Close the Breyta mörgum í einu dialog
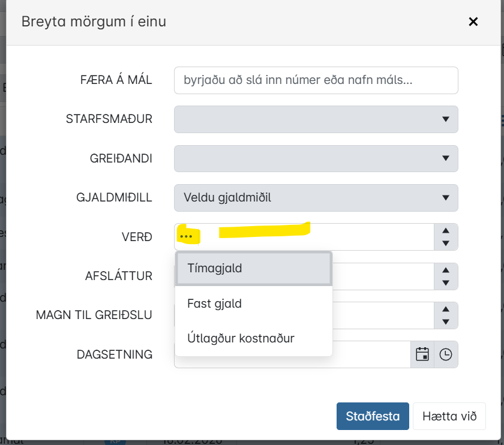Image resolution: width=504 pixels, height=445 pixels. (473, 22)
